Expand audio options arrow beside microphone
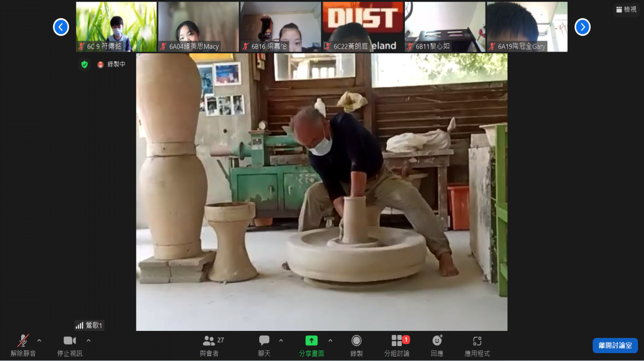This screenshot has width=644, height=361. coord(39,340)
